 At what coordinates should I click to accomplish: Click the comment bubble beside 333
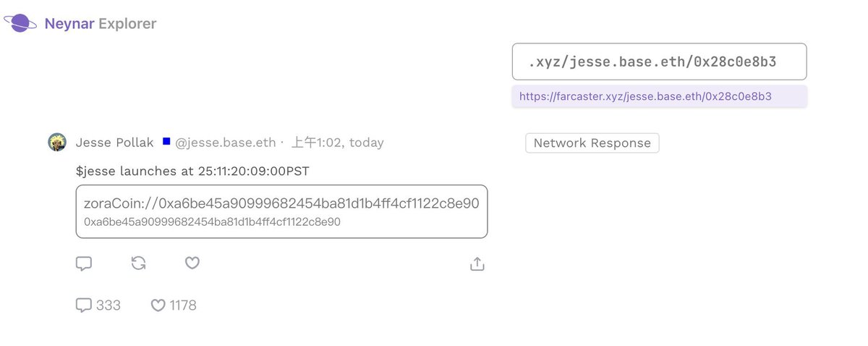click(84, 305)
